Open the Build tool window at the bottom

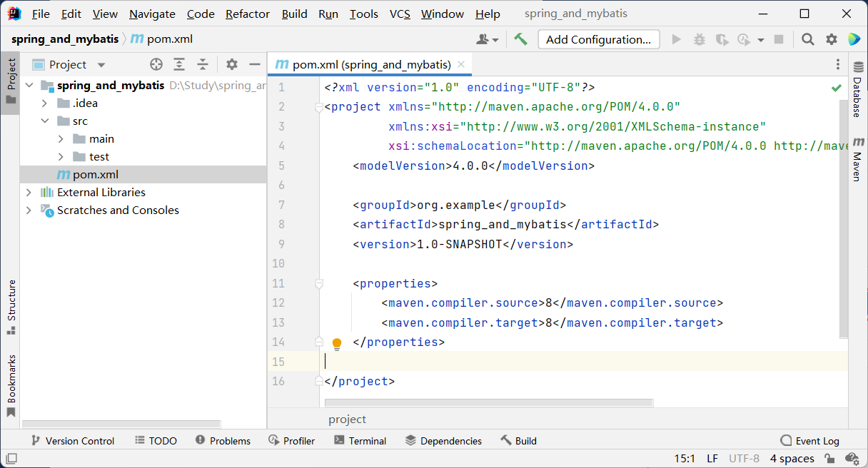[x=518, y=441]
